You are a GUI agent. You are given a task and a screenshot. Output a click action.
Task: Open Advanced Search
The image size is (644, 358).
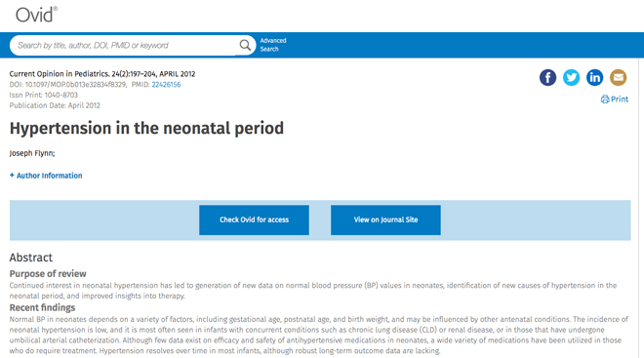pyautogui.click(x=273, y=45)
